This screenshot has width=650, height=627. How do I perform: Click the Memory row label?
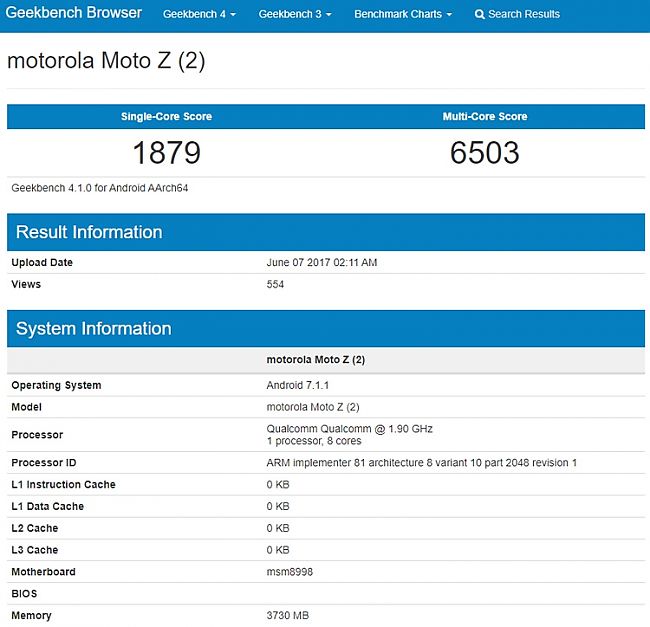click(x=32, y=616)
